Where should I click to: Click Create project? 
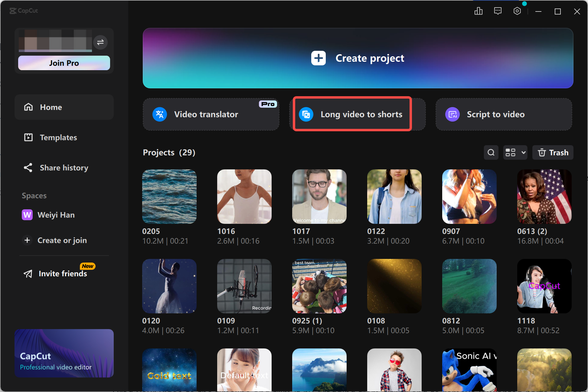tap(358, 58)
